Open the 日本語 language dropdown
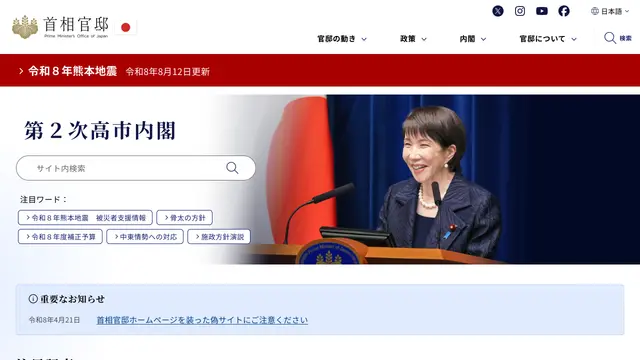 click(x=610, y=11)
